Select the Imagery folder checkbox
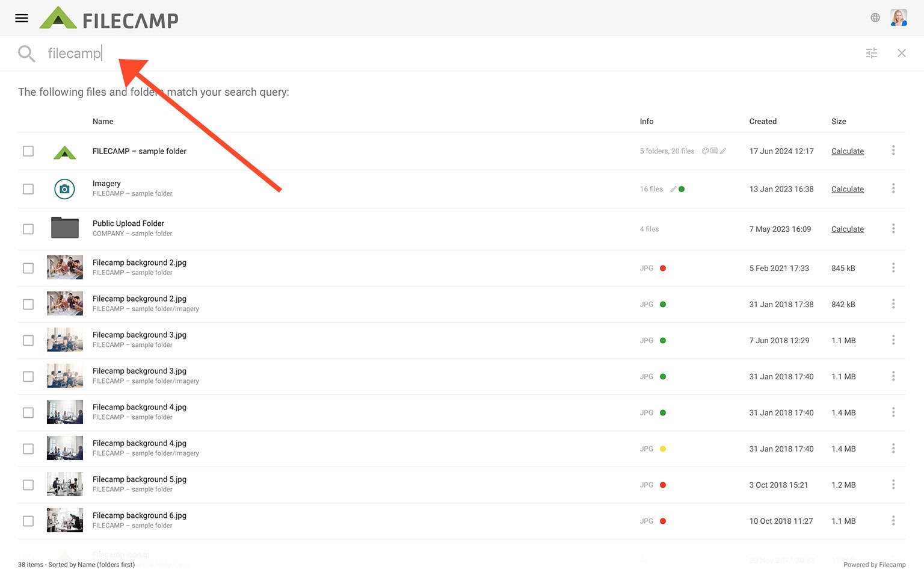 [x=28, y=189]
